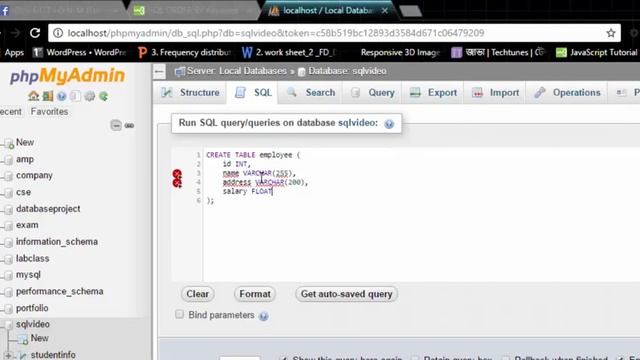Open the Search tab
640x360 pixels.
point(311,93)
